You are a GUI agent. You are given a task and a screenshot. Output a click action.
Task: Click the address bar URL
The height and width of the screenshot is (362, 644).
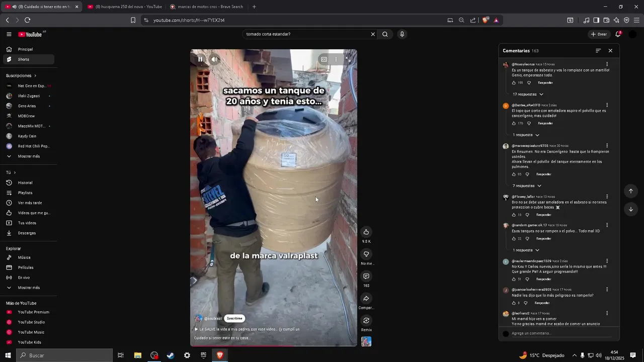tap(189, 20)
